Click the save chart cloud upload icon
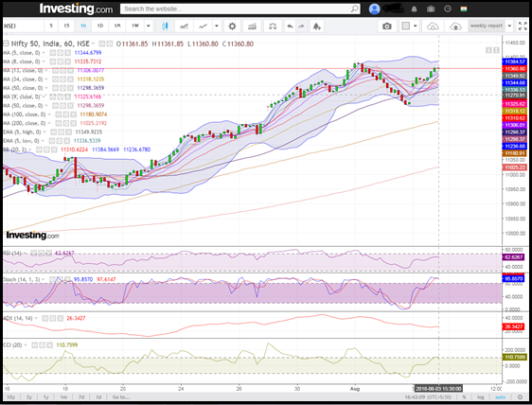This screenshot has height=405, width=532. click(455, 26)
